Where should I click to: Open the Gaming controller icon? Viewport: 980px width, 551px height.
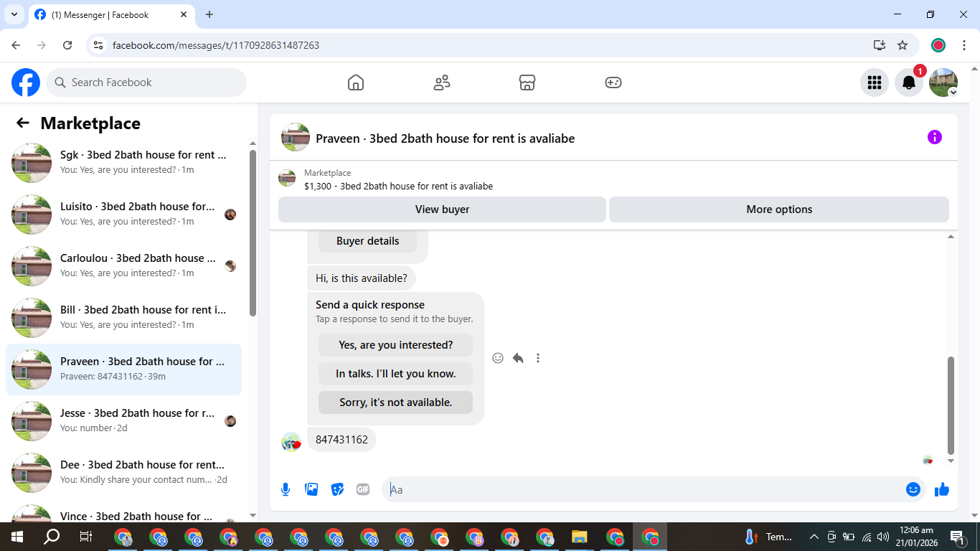tap(613, 83)
